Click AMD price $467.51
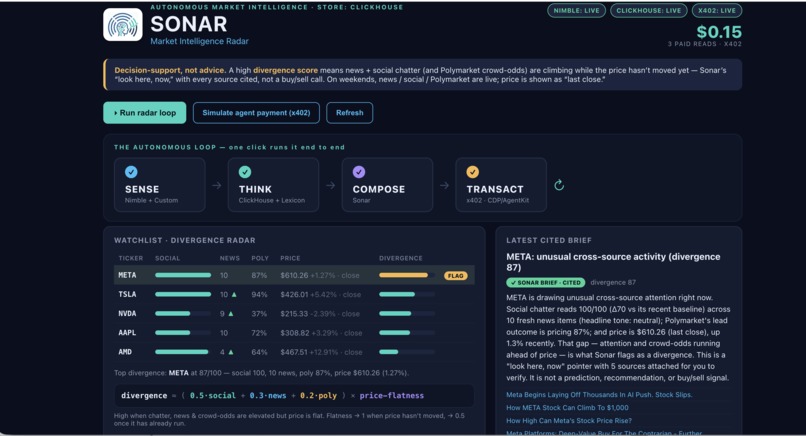The width and height of the screenshot is (806, 436). pos(294,352)
